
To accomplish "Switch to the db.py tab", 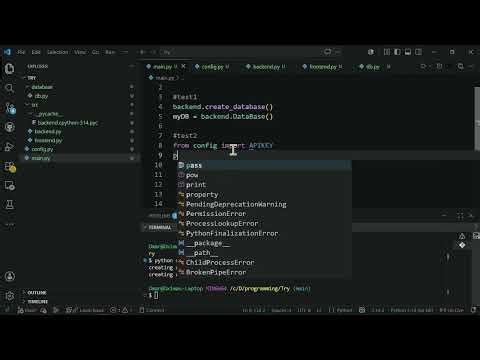I will pos(373,67).
